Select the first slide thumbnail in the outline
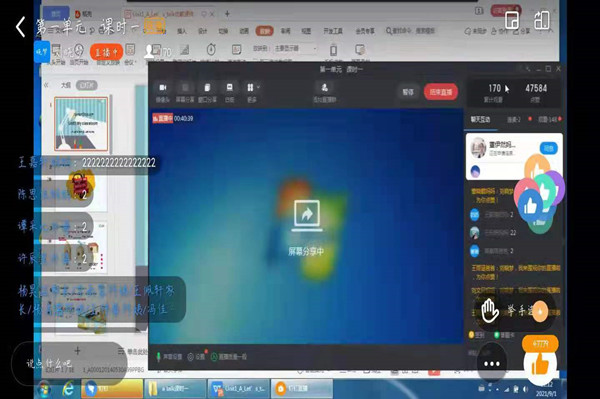The height and width of the screenshot is (399, 600). click(x=81, y=124)
